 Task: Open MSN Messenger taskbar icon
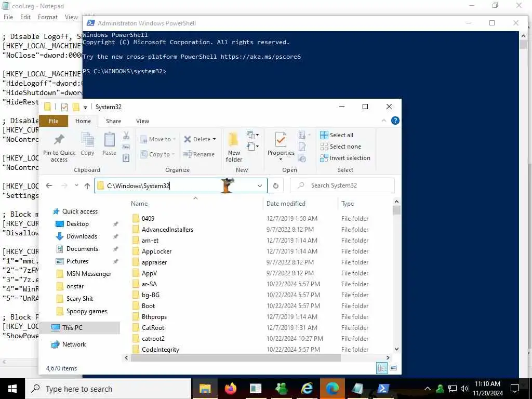click(x=281, y=389)
